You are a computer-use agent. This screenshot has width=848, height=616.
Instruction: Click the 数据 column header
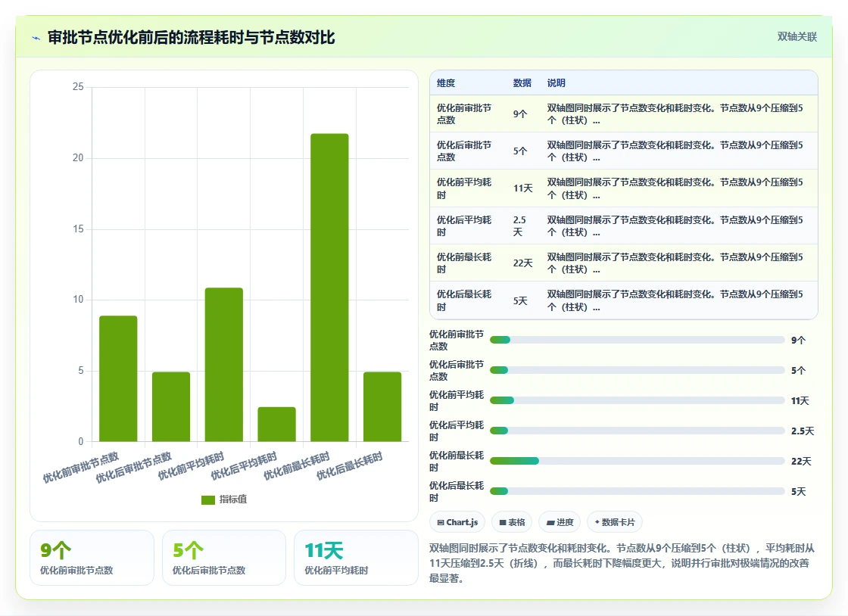point(522,82)
